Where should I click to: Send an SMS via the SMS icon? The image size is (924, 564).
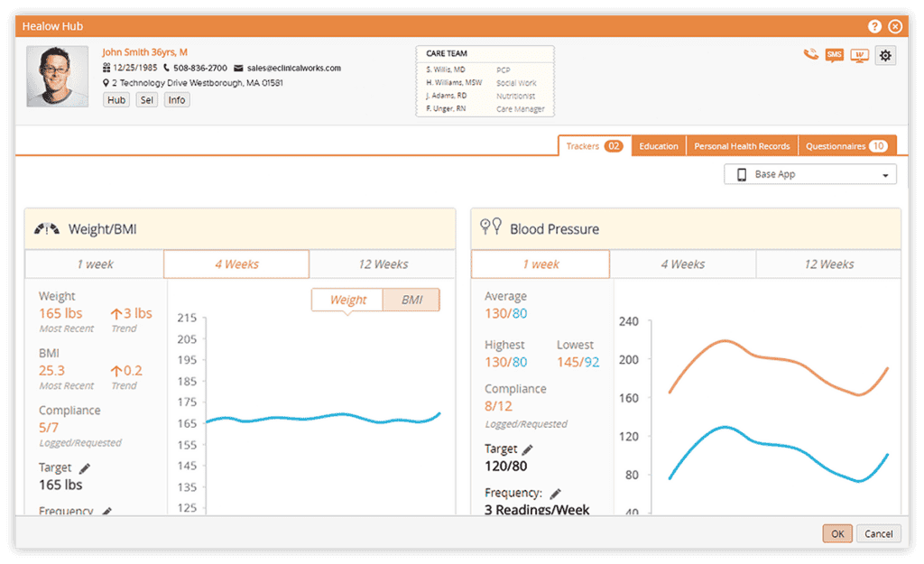pos(835,55)
